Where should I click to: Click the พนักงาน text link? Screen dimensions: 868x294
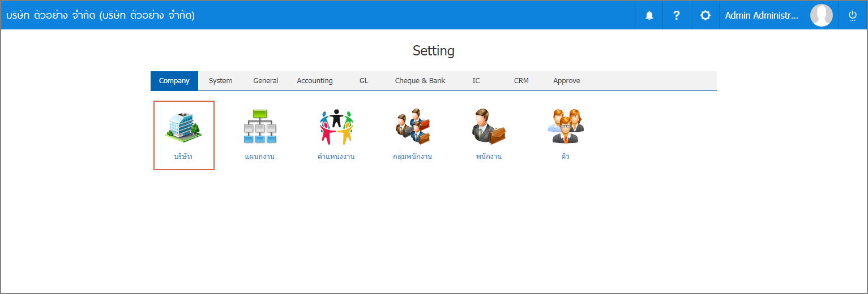click(x=489, y=157)
